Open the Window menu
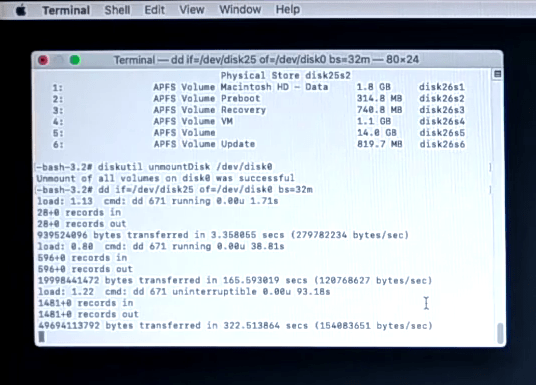 point(240,10)
